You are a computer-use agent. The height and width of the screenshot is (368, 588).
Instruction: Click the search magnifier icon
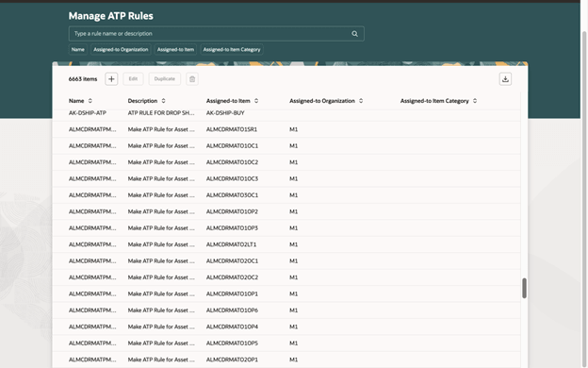coord(354,34)
